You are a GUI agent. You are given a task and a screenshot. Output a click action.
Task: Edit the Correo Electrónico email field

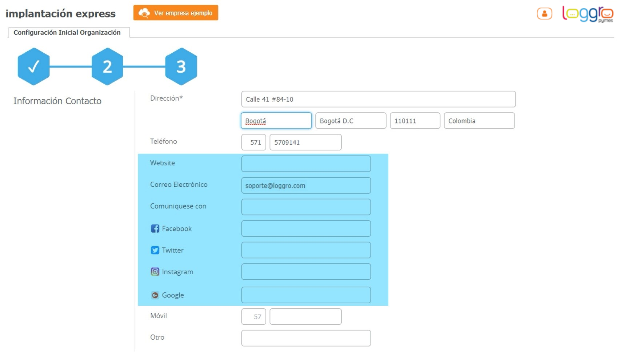[x=306, y=186]
